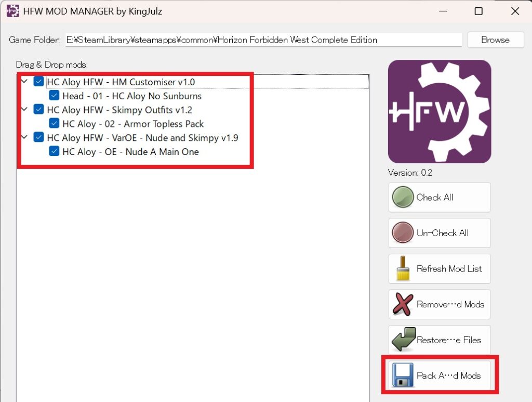Click the green arrow Restore Files icon
The height and width of the screenshot is (402, 532).
403,339
